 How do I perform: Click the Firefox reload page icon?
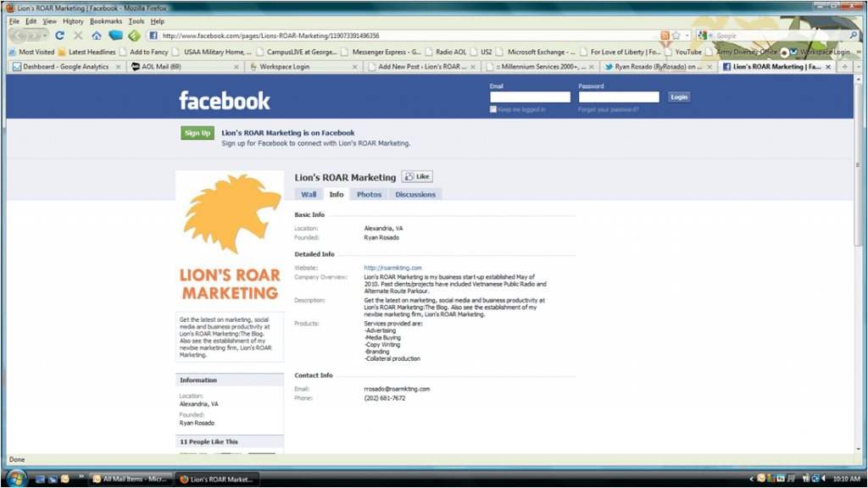[59, 36]
